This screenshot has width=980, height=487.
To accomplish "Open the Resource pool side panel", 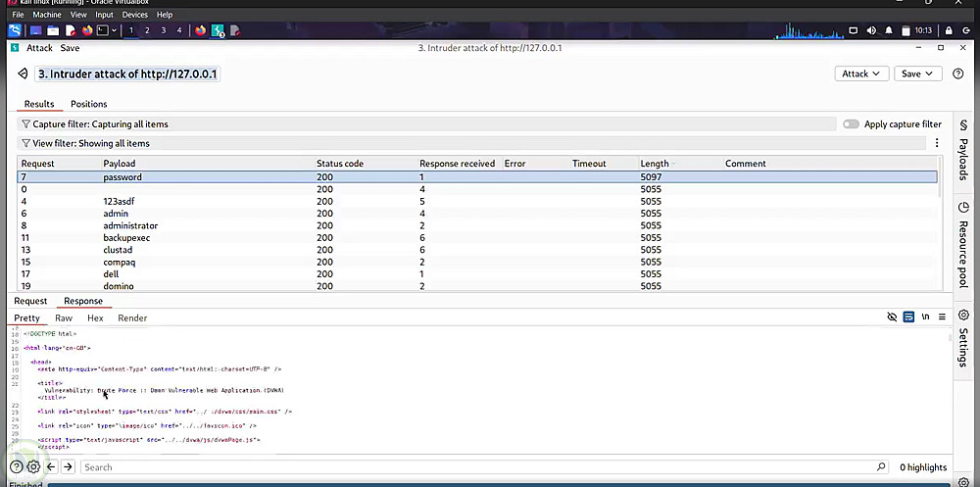I will point(963,244).
